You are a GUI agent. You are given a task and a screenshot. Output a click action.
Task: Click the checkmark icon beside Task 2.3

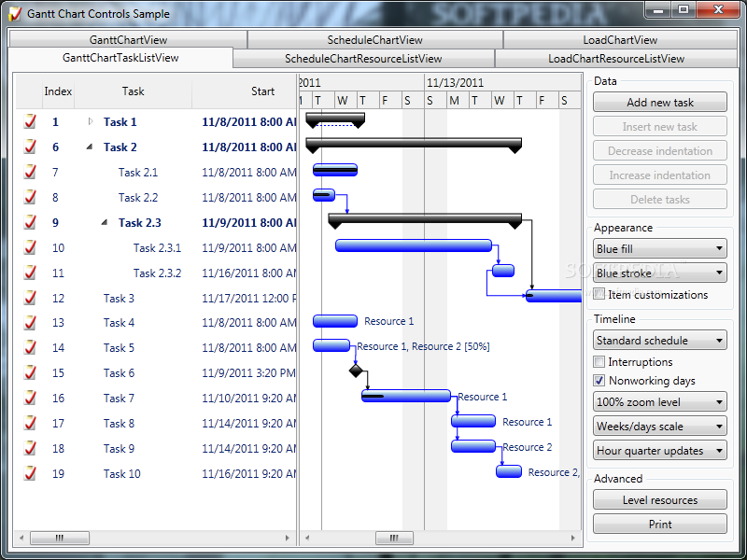click(x=30, y=223)
